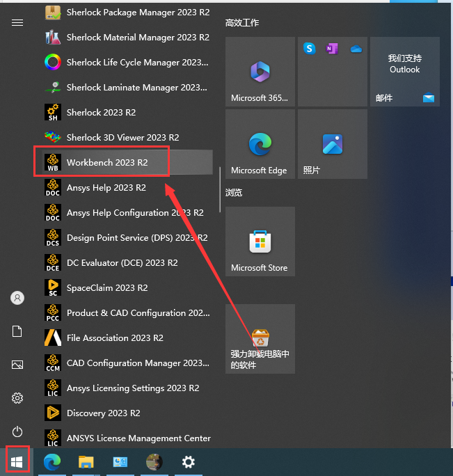This screenshot has height=476, width=453.
Task: Open the Microsoft 365 tile
Action: (260, 72)
